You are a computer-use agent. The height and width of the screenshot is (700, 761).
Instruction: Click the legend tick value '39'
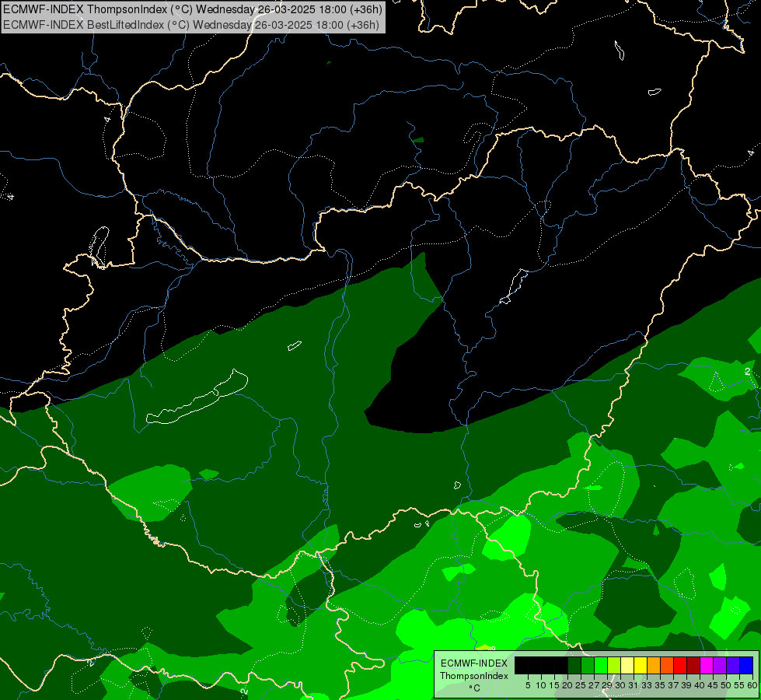[x=686, y=685]
